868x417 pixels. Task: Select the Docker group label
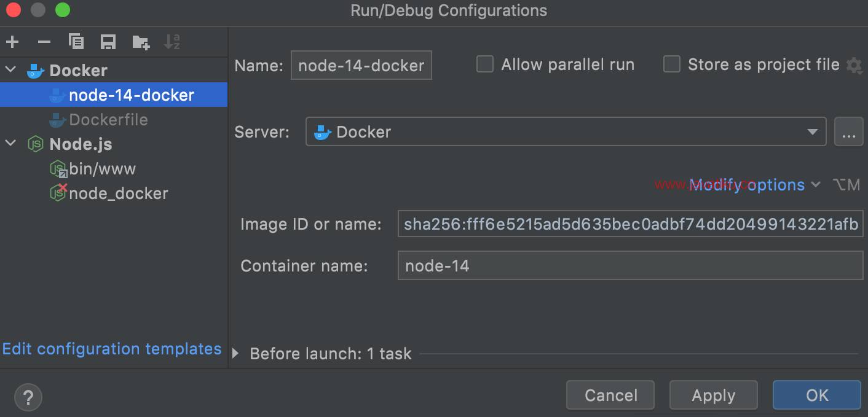(79, 71)
